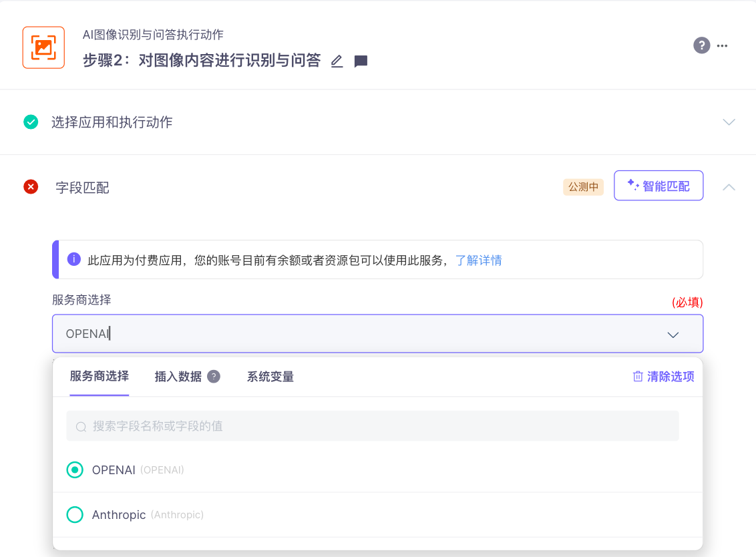
Task: Click the orange AI image recognition app icon
Action: click(x=43, y=47)
